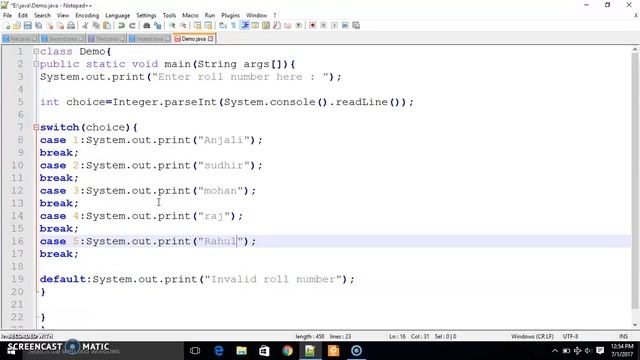The height and width of the screenshot is (360, 640).
Task: Open Microsoft Edge from the taskbar
Action: 219,351
